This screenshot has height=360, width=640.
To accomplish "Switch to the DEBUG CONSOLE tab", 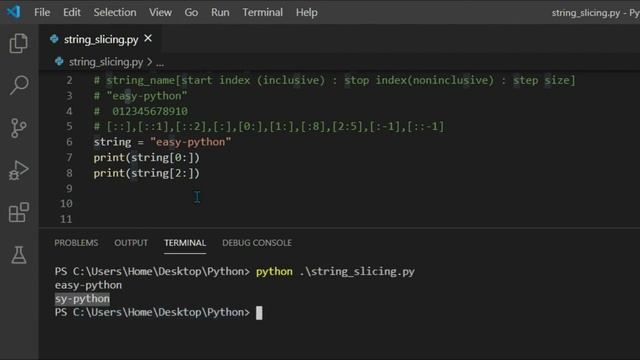I will point(257,243).
